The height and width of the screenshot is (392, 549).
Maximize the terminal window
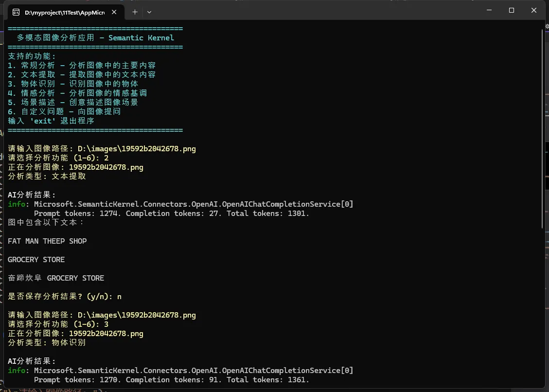pyautogui.click(x=511, y=10)
